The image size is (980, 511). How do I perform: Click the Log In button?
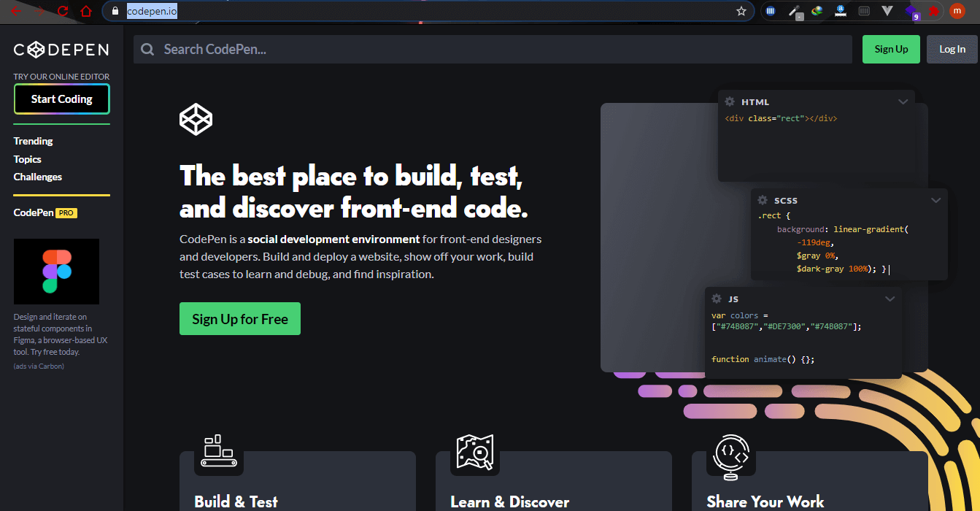click(x=952, y=49)
